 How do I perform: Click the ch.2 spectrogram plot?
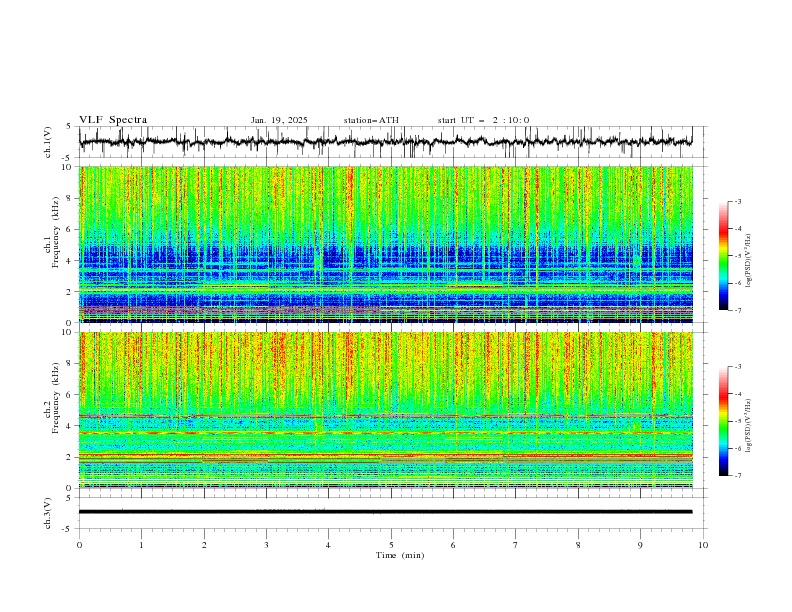[385, 410]
